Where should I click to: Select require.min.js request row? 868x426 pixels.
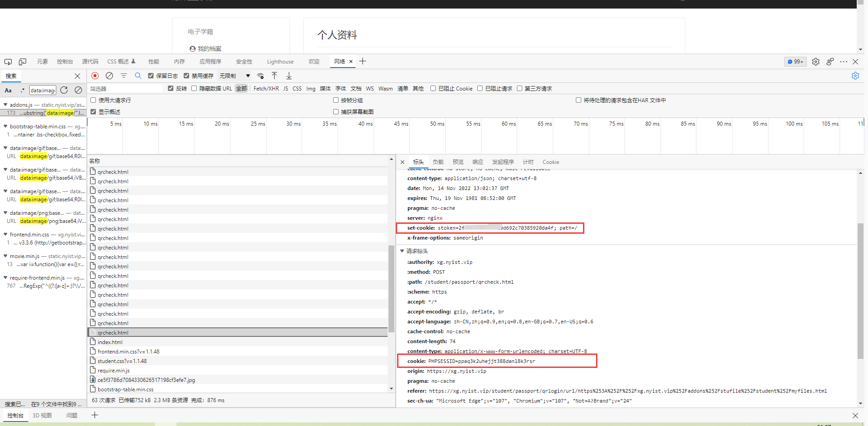point(238,371)
